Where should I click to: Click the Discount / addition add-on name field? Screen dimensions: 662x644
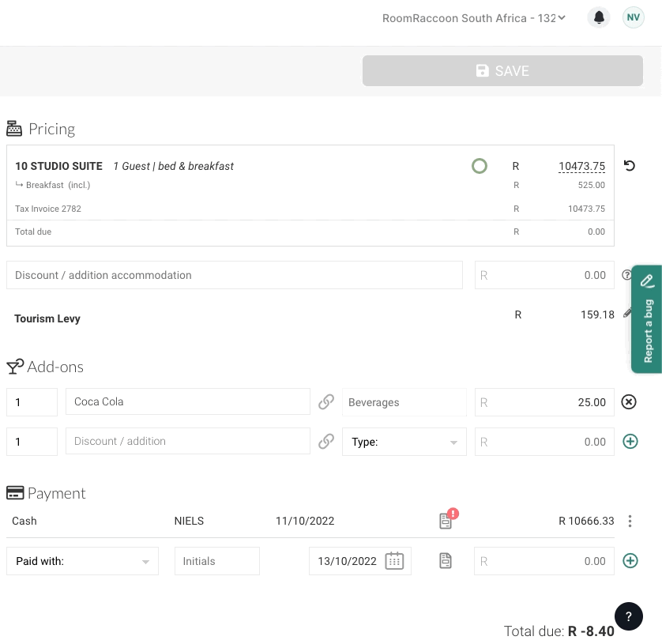pos(188,441)
